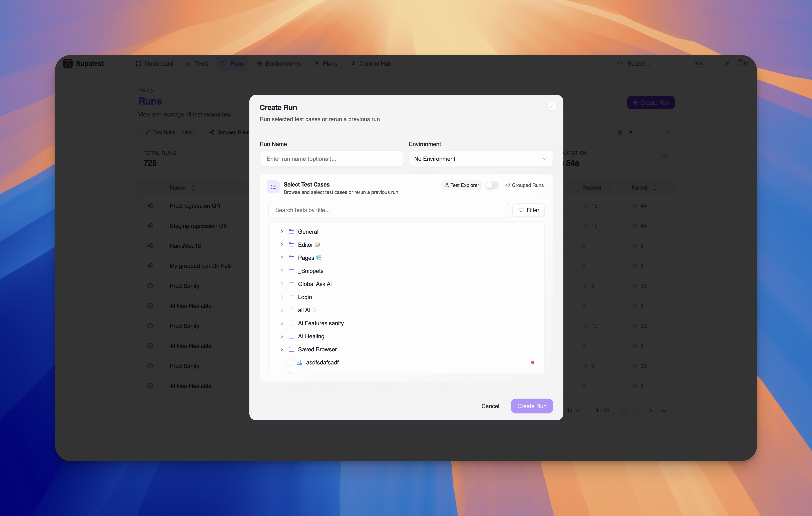Image resolution: width=812 pixels, height=516 pixels.
Task: Click the flask icon beside asdfsdafsadf
Action: pos(299,362)
